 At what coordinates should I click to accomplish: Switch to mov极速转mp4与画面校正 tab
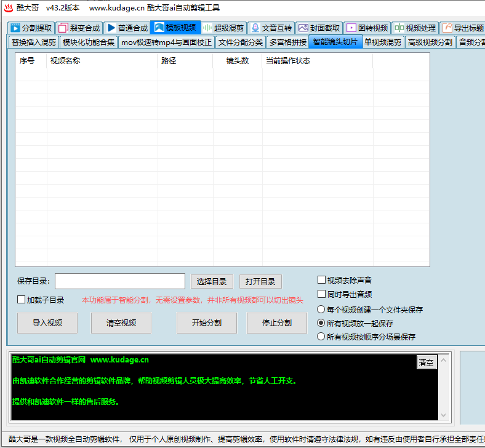pos(166,42)
